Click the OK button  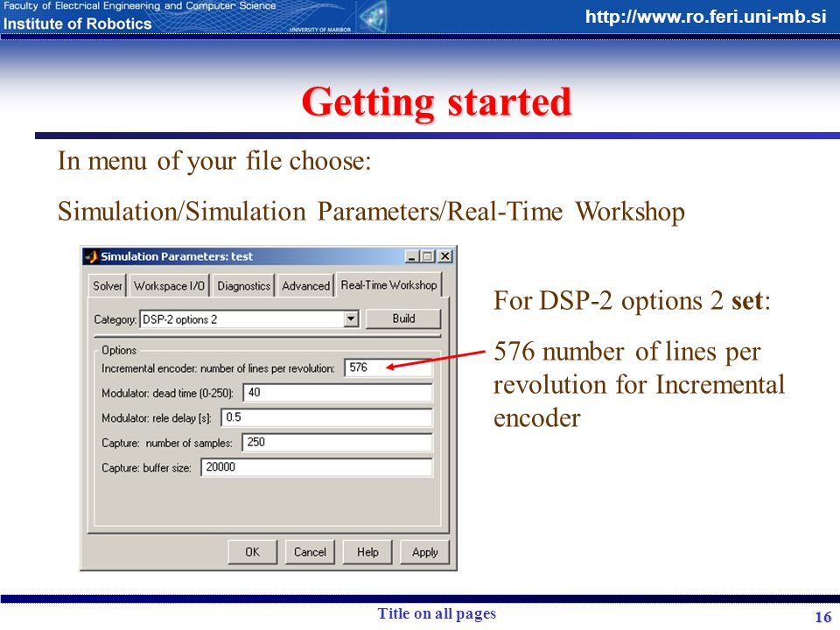[252, 552]
